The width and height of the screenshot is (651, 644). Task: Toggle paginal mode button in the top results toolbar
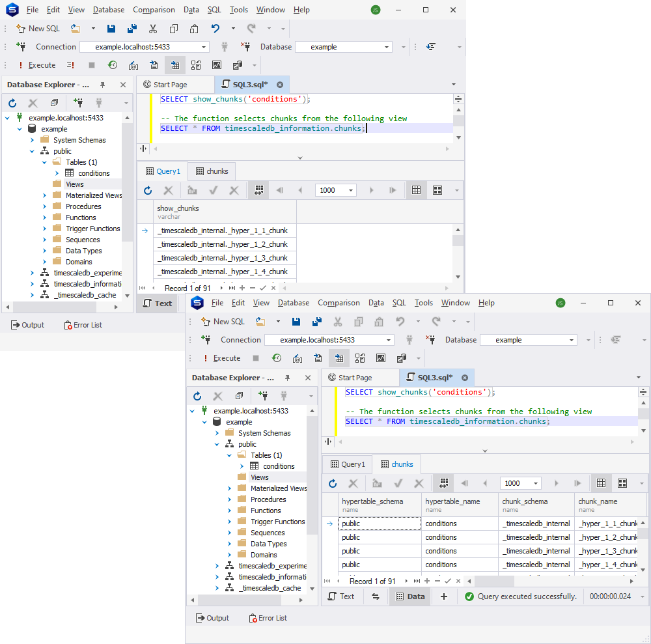coord(258,190)
